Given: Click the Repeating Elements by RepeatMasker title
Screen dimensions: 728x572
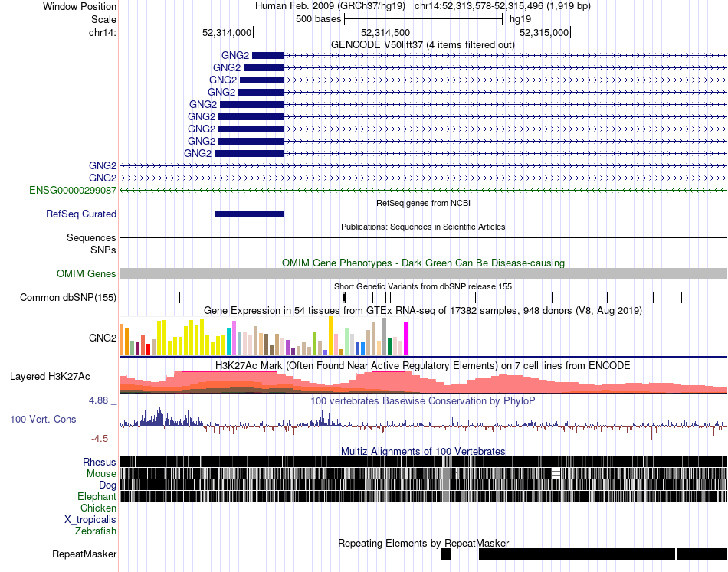Looking at the screenshot, I should click(x=424, y=543).
